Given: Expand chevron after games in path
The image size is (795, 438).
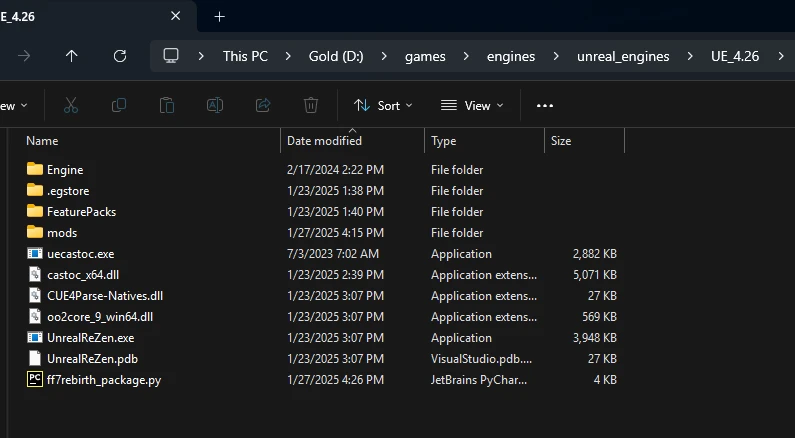Looking at the screenshot, I should [x=466, y=56].
